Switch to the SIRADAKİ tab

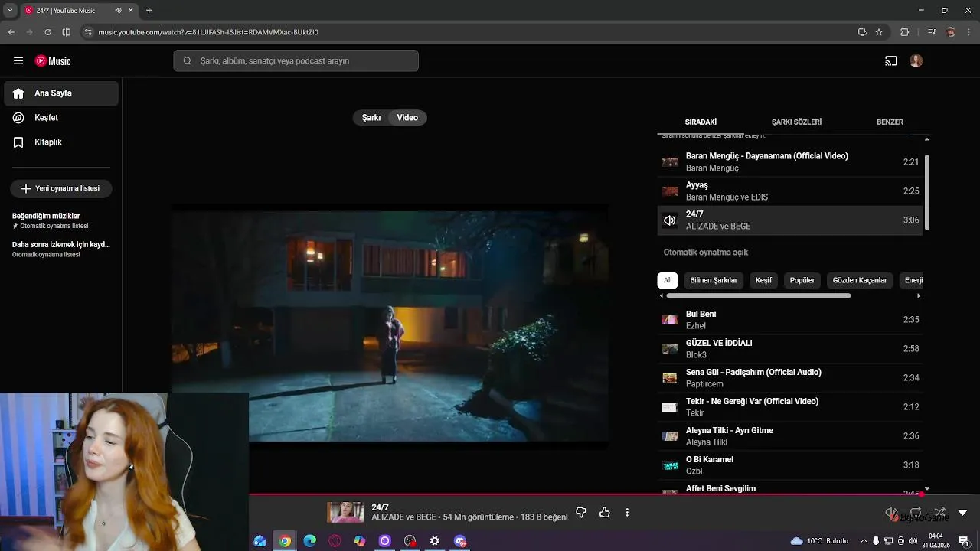point(701,122)
